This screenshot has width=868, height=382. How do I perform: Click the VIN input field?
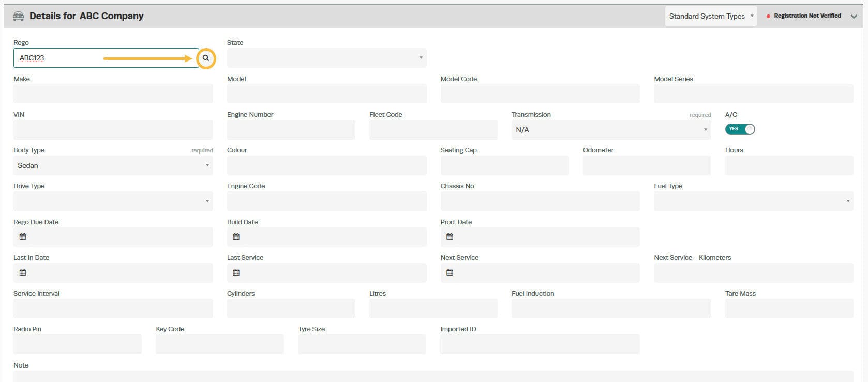pos(113,130)
